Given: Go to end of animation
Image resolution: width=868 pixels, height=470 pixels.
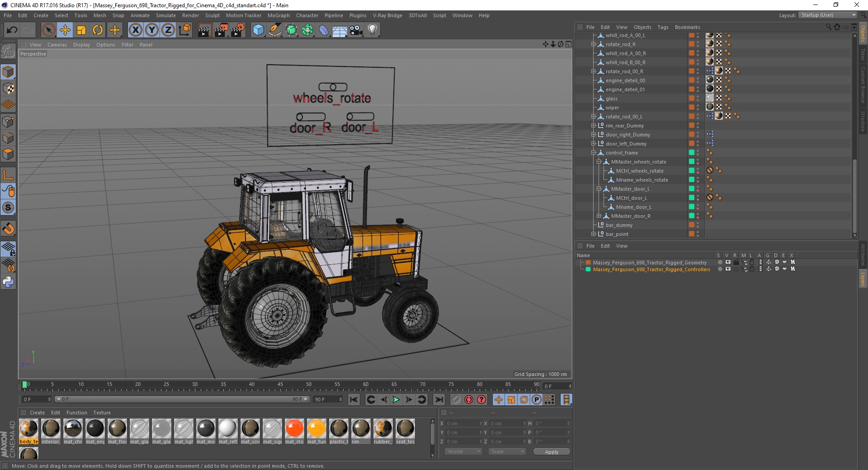Looking at the screenshot, I should click(439, 399).
